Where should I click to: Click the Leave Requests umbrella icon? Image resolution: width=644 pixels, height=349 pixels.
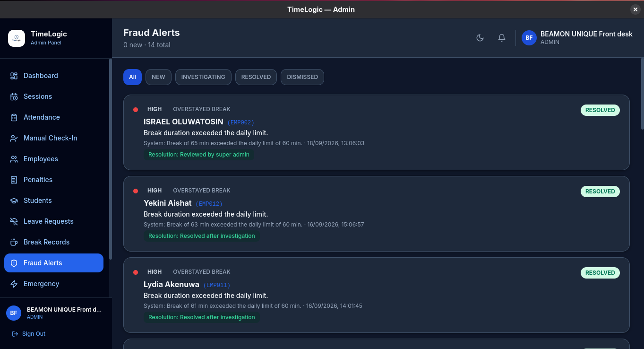[14, 221]
